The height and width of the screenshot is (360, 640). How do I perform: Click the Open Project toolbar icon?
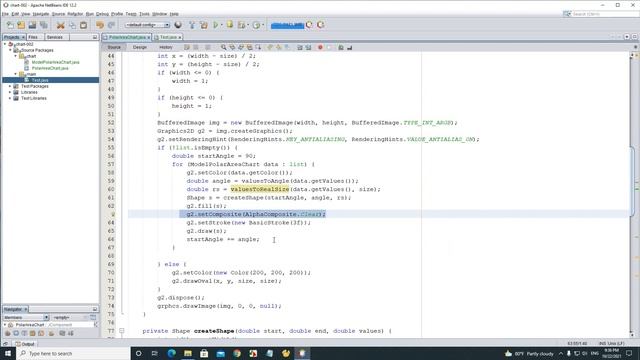32,25
